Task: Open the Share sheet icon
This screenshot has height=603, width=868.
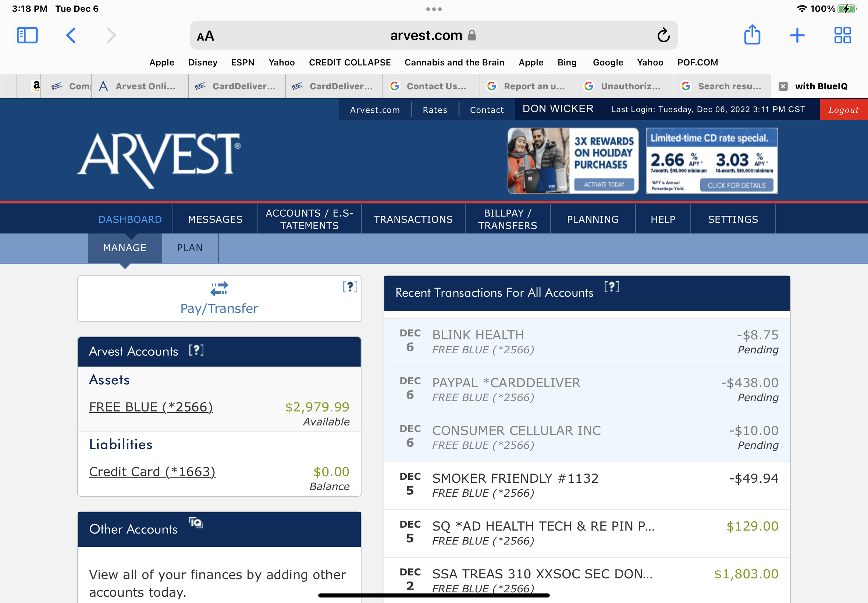Action: [752, 35]
